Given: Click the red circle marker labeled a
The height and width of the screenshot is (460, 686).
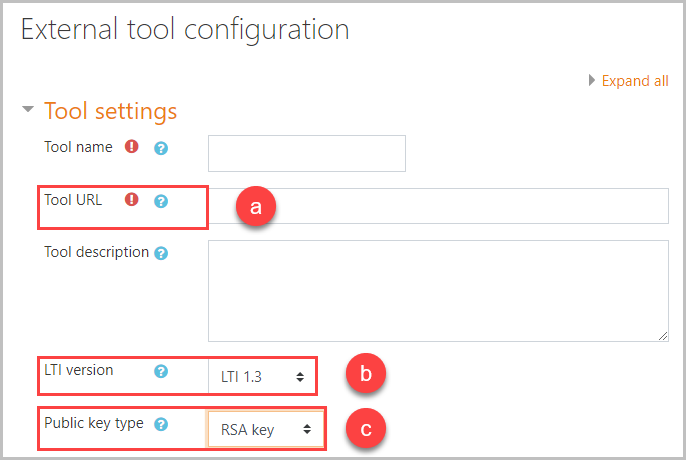Looking at the screenshot, I should click(256, 206).
